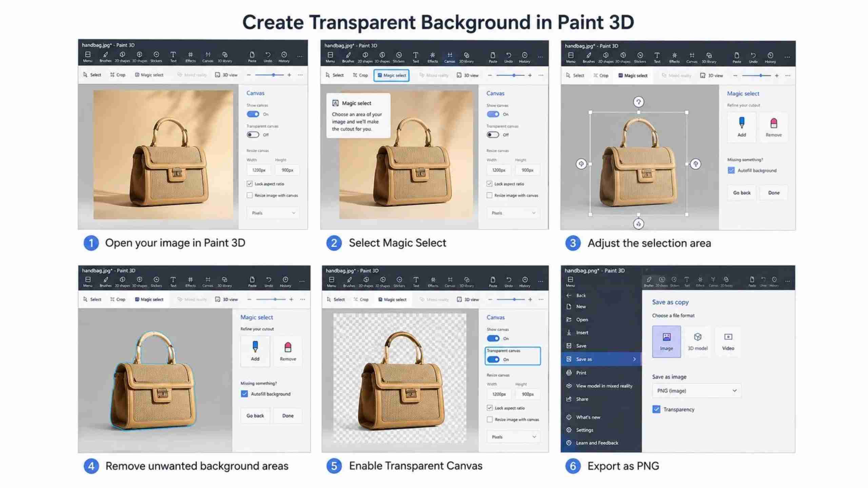Select Video file format in Save as copy
The image size is (868, 488).
[728, 341]
